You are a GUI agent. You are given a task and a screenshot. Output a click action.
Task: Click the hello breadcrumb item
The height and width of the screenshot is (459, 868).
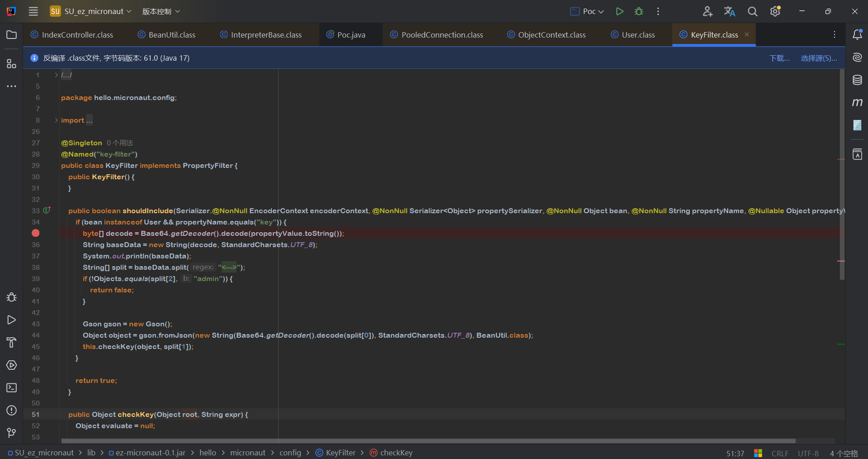[208, 453]
